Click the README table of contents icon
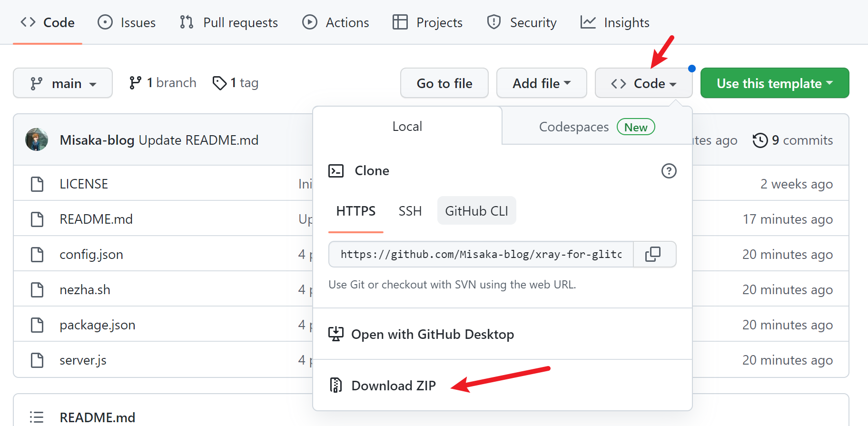Image resolution: width=868 pixels, height=426 pixels. click(37, 417)
